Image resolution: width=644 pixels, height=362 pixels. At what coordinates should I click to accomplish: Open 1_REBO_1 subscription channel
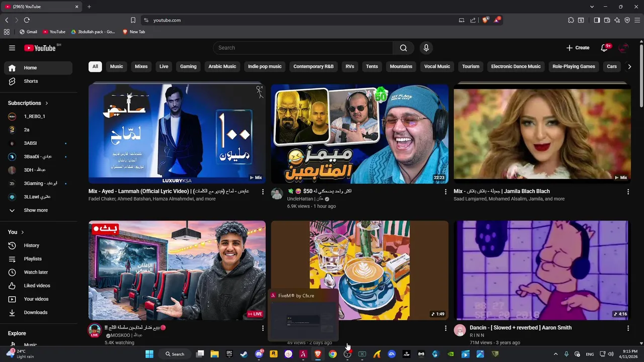[x=38, y=116]
